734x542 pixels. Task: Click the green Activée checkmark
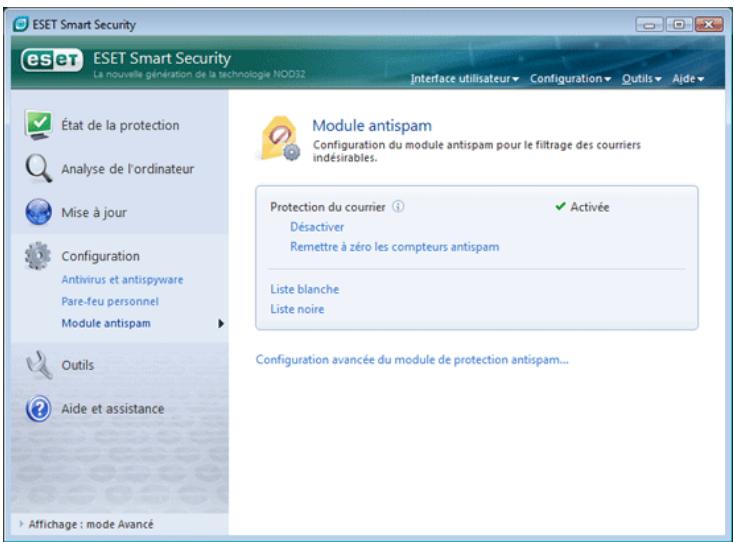tap(560, 206)
